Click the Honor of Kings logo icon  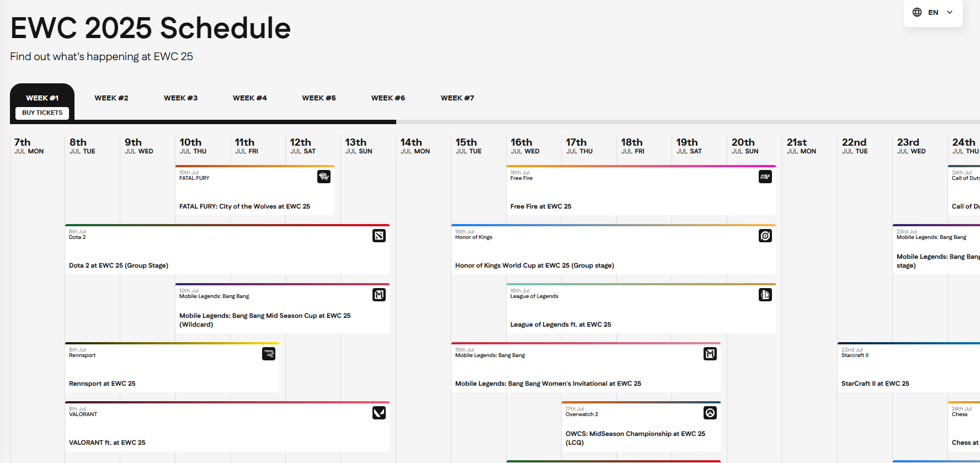tap(765, 236)
